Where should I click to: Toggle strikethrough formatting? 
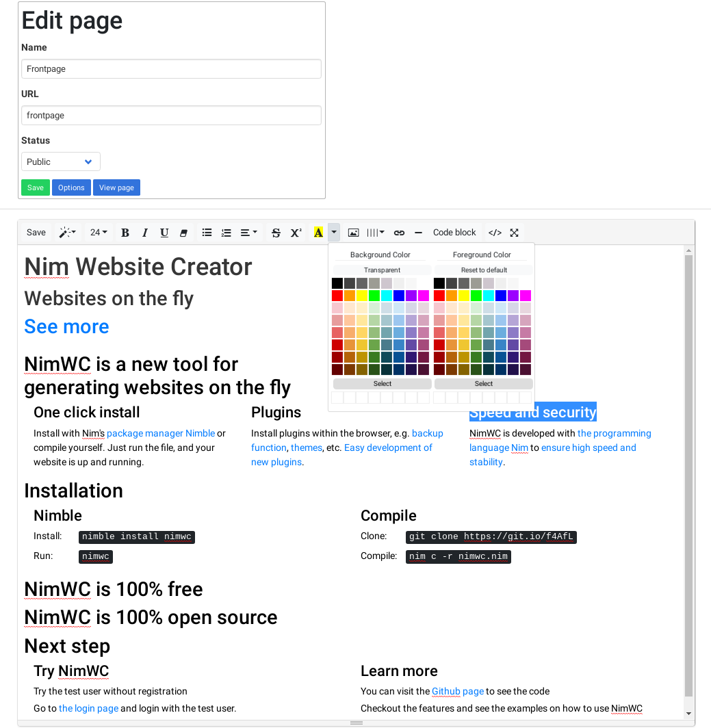click(x=276, y=233)
